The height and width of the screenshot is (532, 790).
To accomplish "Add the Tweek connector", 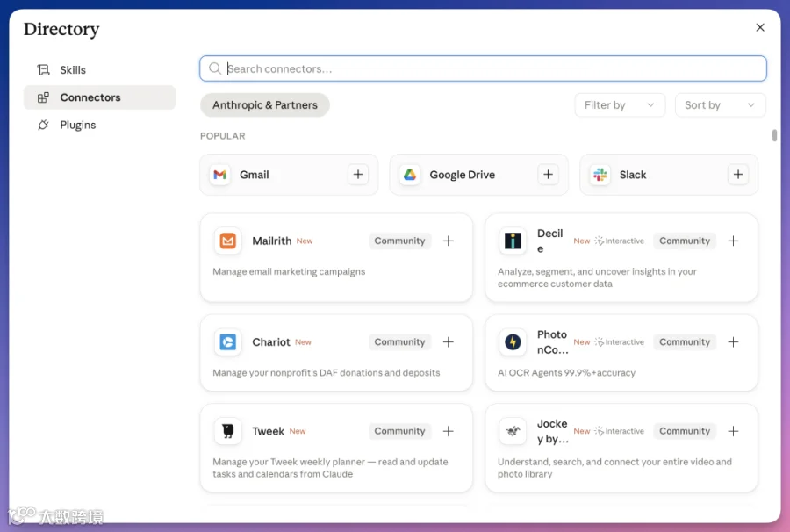I will click(449, 431).
